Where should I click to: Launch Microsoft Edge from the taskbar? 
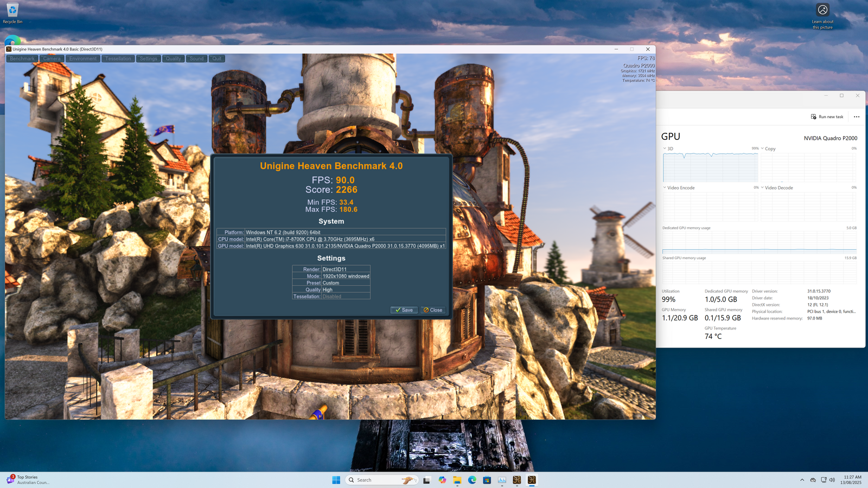tap(472, 480)
